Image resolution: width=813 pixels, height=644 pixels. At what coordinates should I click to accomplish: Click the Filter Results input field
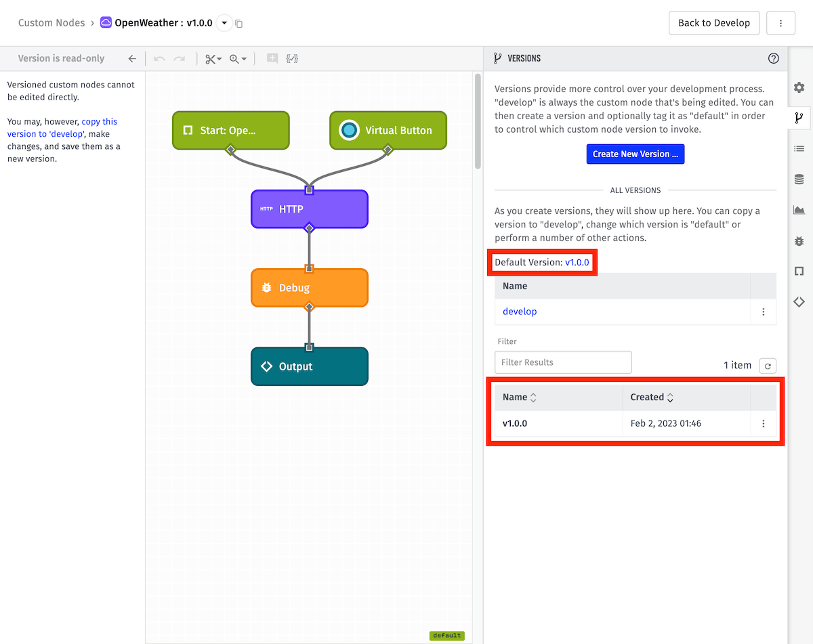pyautogui.click(x=563, y=362)
